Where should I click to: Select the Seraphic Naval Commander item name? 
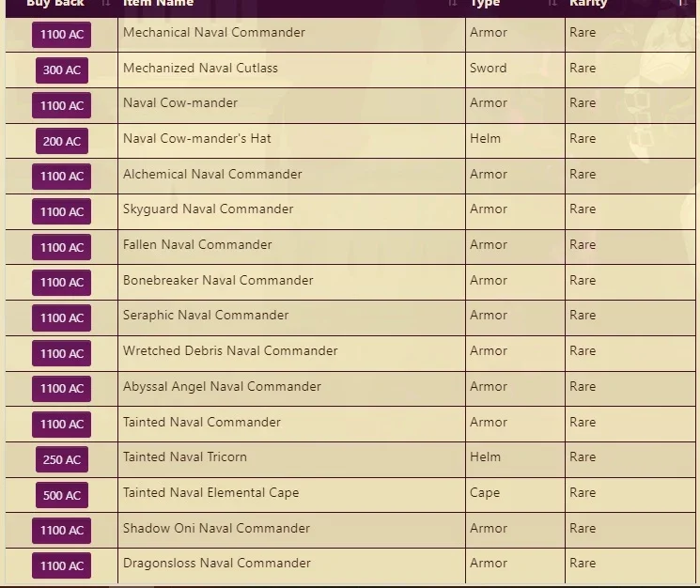click(x=206, y=316)
